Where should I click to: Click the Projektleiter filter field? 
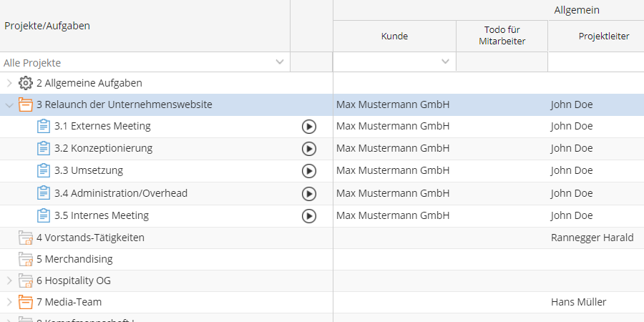596,62
